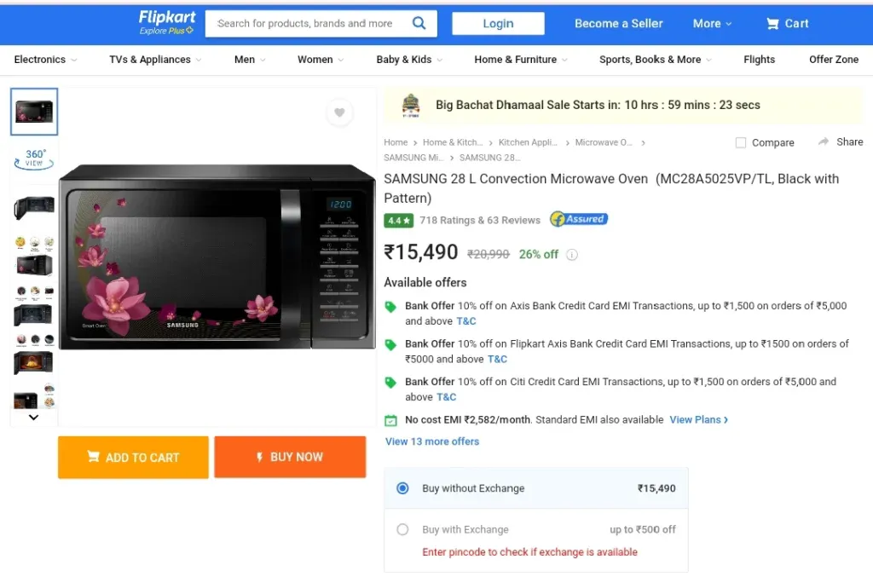Open View 13 more offers link

point(432,441)
